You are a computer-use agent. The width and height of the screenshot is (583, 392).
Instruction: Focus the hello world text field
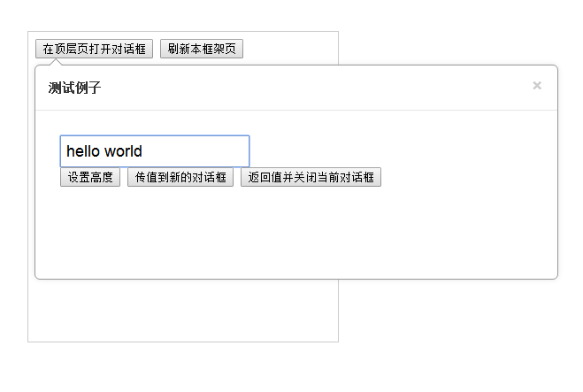(x=155, y=151)
